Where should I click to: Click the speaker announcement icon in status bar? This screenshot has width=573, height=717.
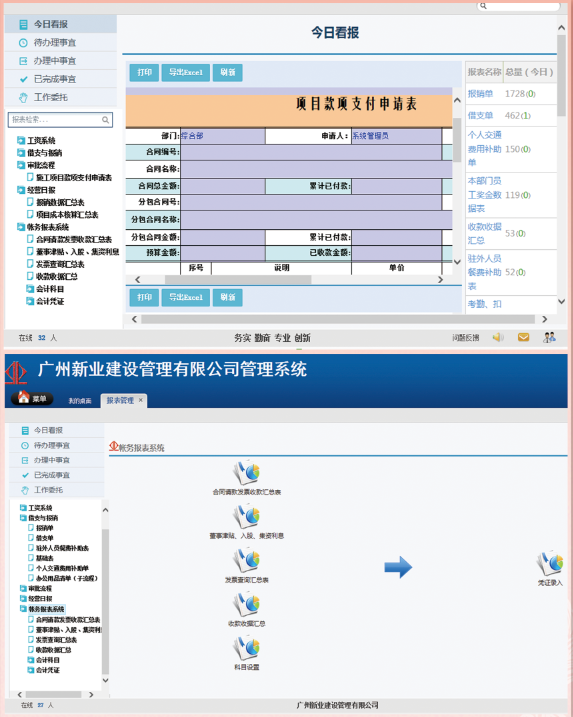[498, 337]
